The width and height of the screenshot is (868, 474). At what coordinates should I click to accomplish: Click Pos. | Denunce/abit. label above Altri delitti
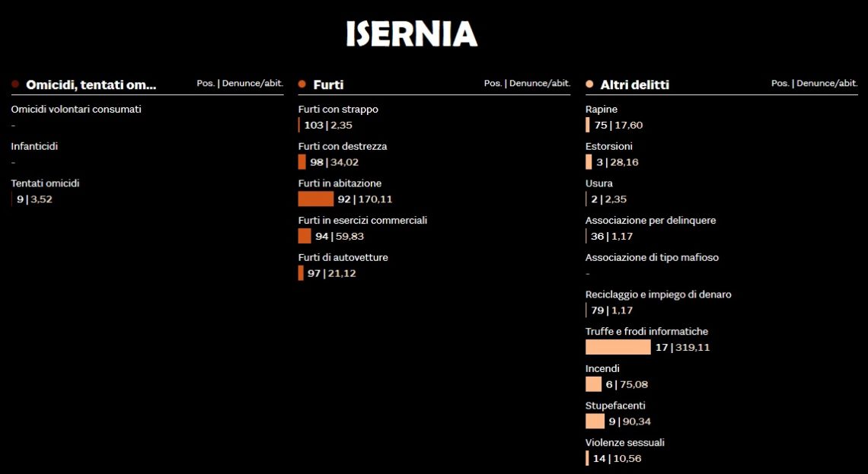(x=814, y=84)
